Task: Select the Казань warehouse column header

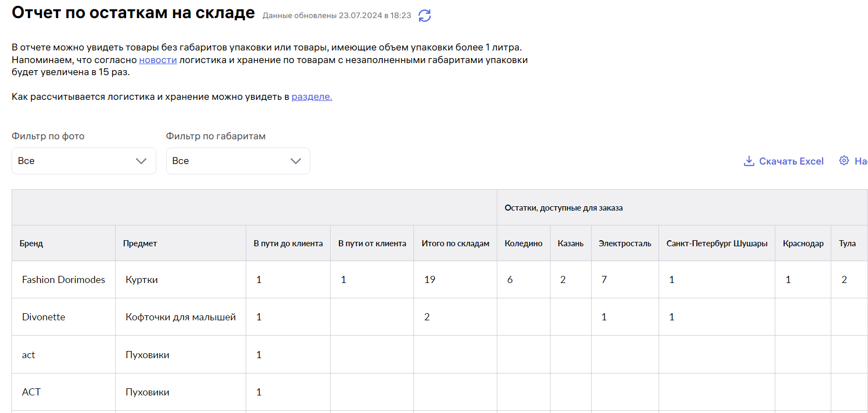Action: click(x=570, y=244)
